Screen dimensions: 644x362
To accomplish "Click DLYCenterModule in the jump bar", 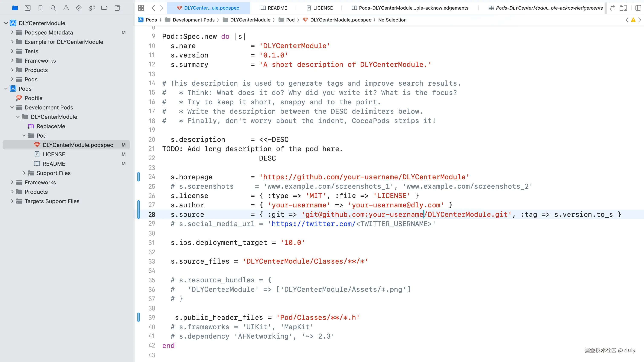I will coord(250,20).
